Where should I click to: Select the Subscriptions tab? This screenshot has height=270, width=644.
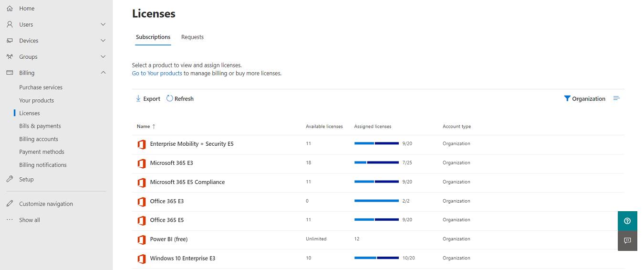click(153, 37)
